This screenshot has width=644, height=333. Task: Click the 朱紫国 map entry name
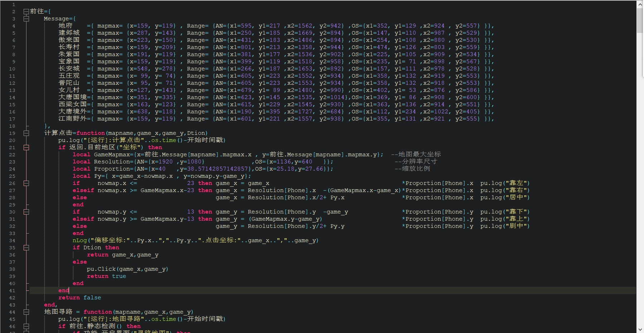(69, 54)
